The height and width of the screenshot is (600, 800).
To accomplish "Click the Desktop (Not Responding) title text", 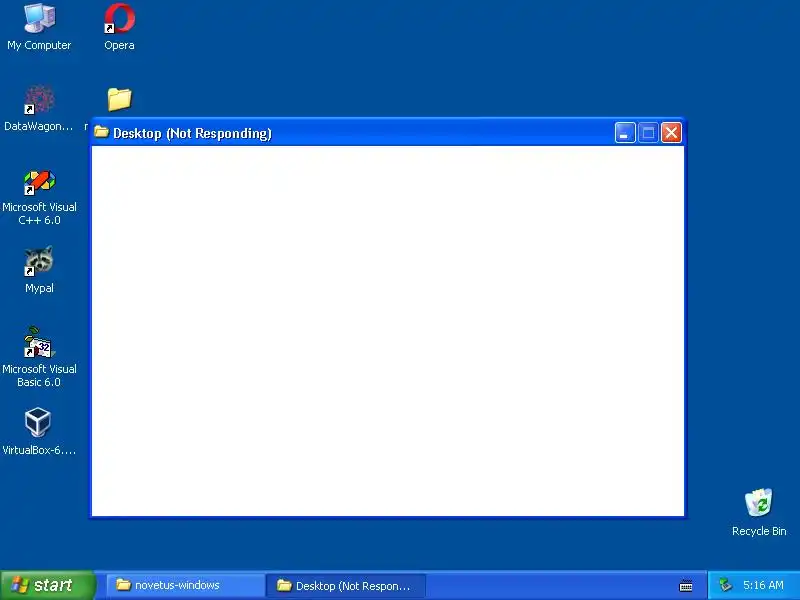I will pos(192,133).
